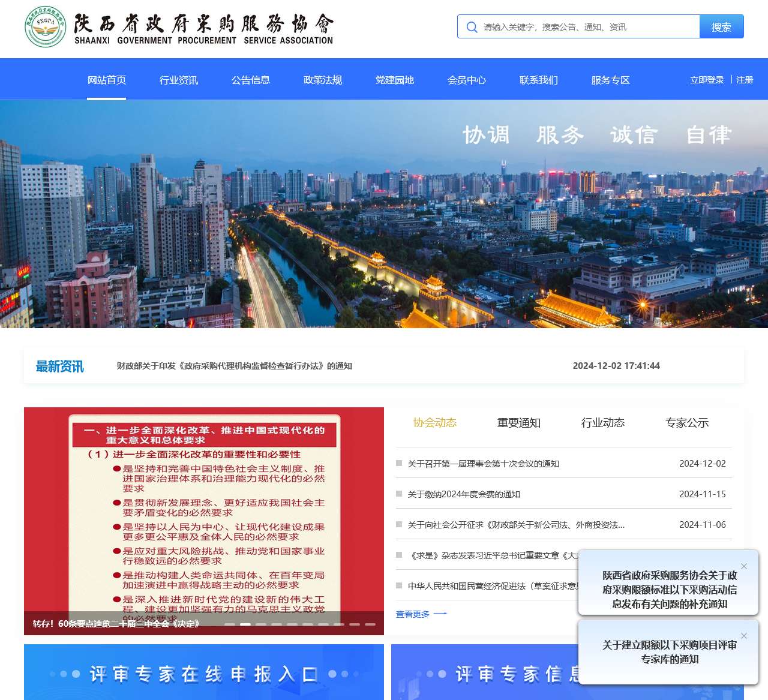Image resolution: width=768 pixels, height=700 pixels.
Task: Click the 评审专家在线申报入口 banner
Action: point(204,672)
